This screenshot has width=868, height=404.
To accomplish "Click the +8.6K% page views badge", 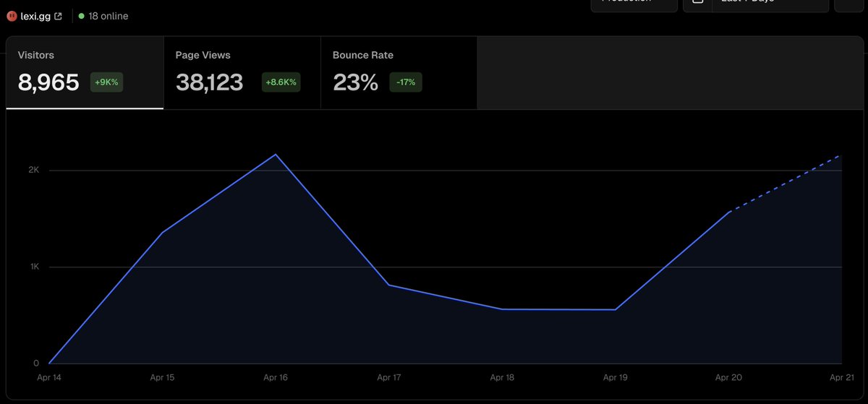I will [281, 82].
